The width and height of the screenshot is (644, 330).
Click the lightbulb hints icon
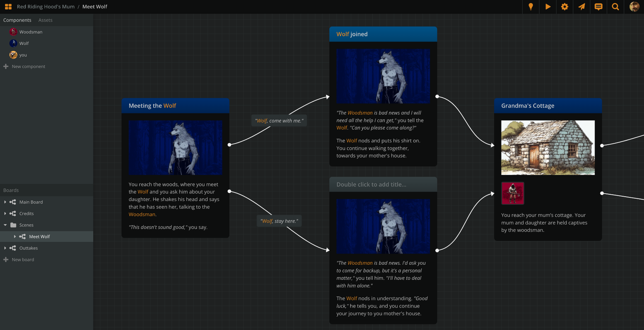coord(531,7)
